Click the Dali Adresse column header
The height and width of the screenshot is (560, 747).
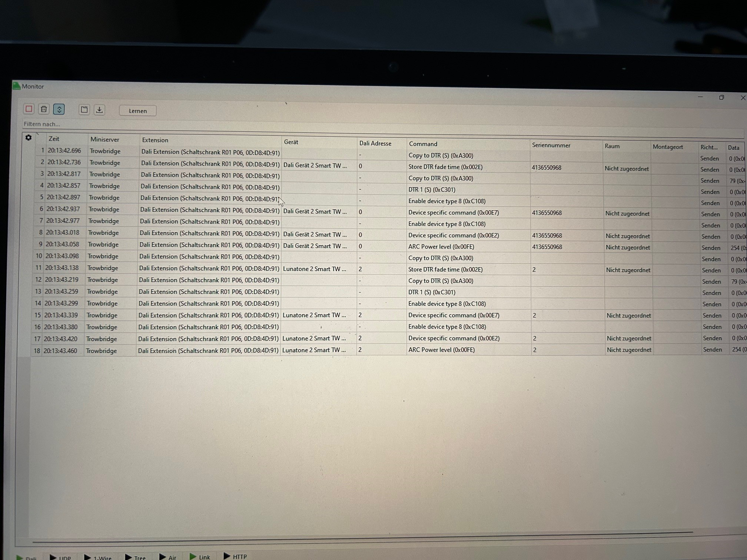tap(375, 143)
